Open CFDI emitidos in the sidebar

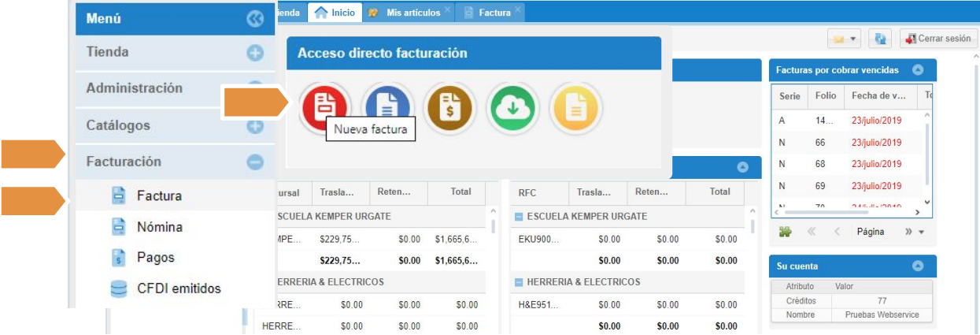[x=179, y=288]
